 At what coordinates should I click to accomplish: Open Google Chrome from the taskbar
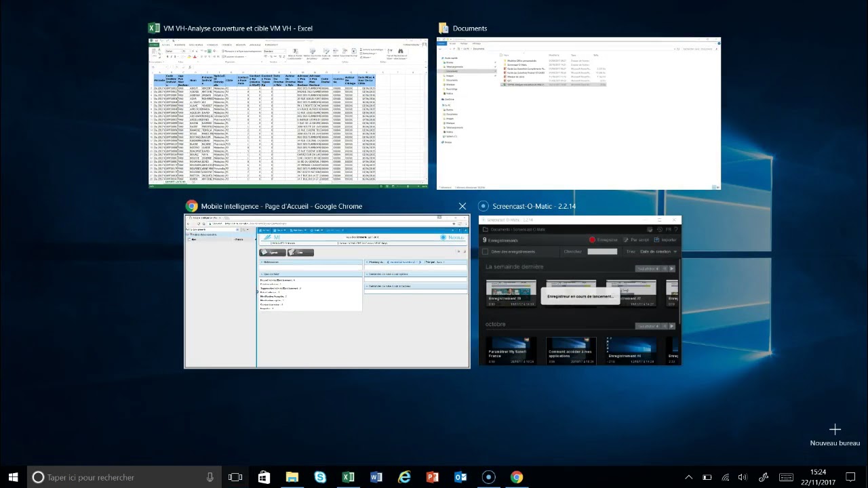[x=517, y=477]
